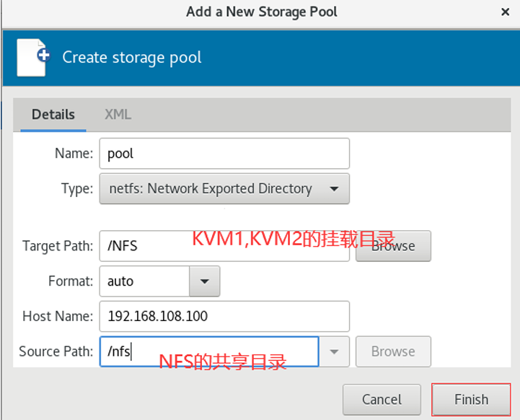The width and height of the screenshot is (520, 420).
Task: Edit the Name field containing pool
Action: pyautogui.click(x=224, y=154)
